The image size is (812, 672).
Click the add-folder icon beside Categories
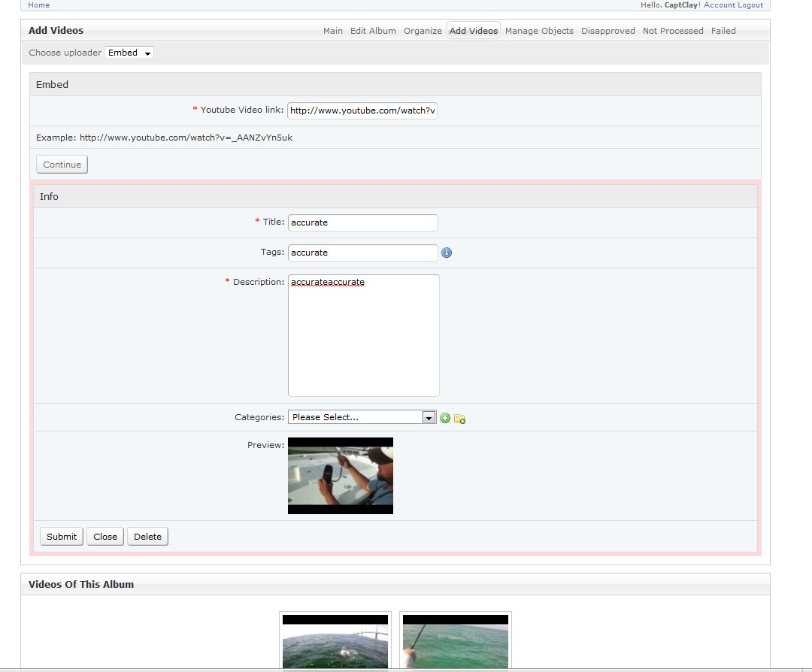tap(459, 418)
